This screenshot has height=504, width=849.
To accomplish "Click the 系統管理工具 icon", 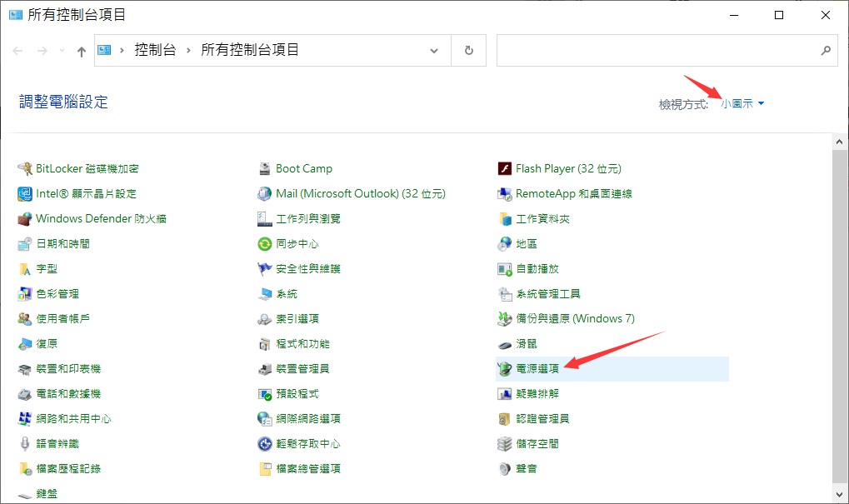I will pos(505,294).
